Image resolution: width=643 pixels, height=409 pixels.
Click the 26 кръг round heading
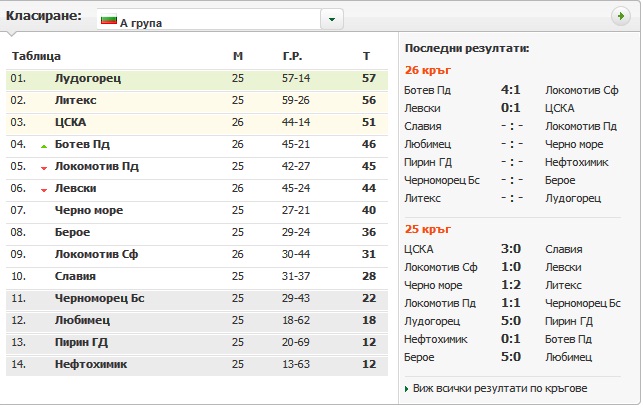tap(428, 71)
